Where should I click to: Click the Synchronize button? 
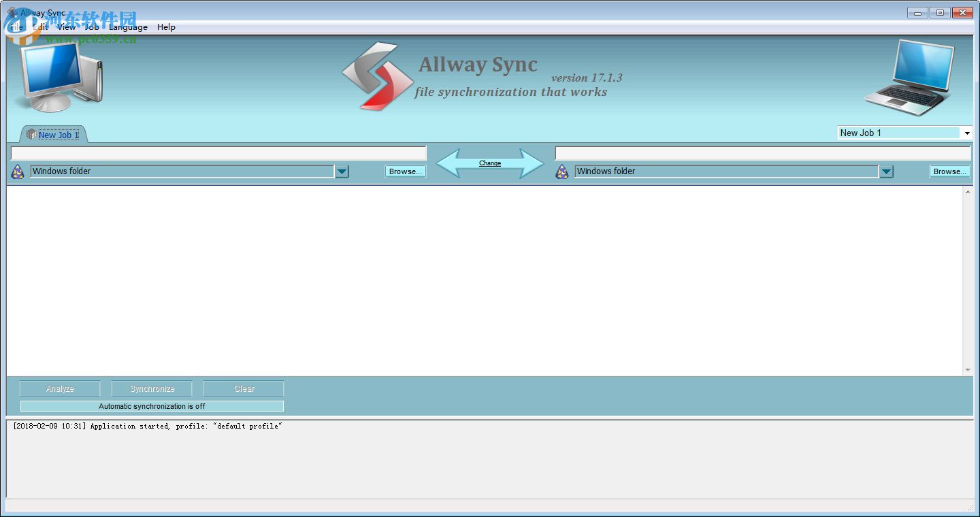pyautogui.click(x=152, y=389)
